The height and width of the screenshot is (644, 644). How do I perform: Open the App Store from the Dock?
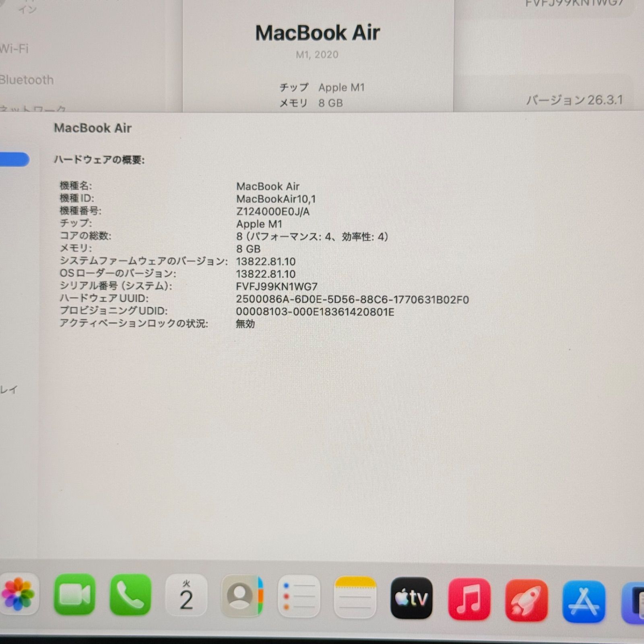coord(584,601)
